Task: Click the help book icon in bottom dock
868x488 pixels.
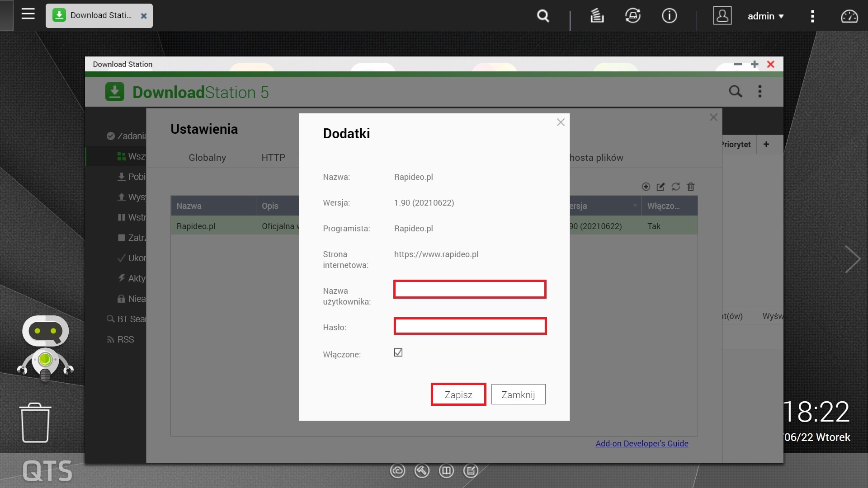Action: pyautogui.click(x=446, y=471)
